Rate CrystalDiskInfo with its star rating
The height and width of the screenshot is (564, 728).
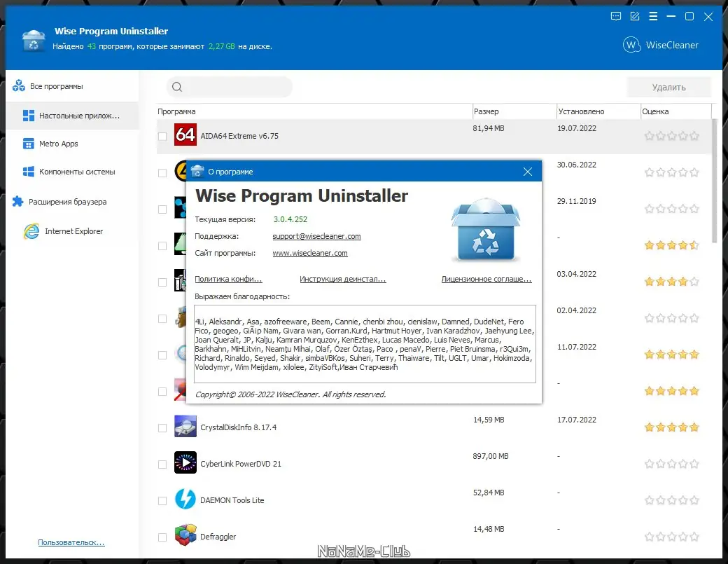[x=671, y=427]
